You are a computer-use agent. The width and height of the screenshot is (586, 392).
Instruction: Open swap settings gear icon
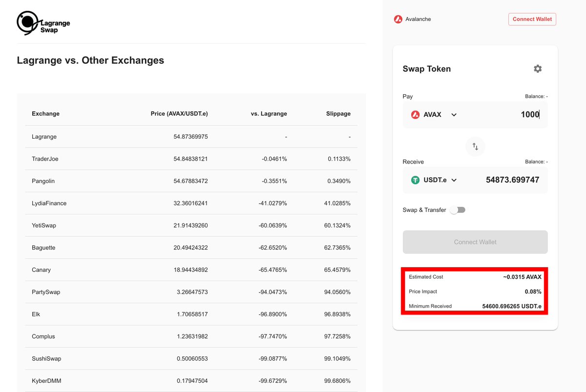click(x=538, y=69)
